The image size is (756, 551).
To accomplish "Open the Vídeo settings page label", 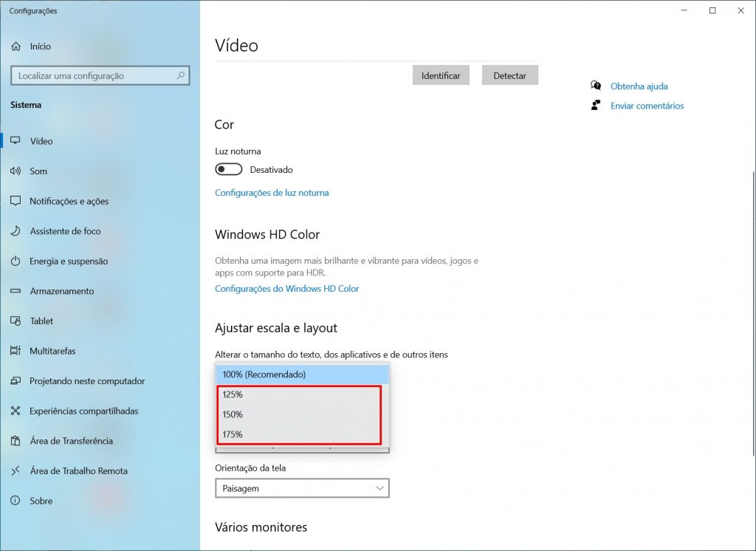I will (41, 141).
